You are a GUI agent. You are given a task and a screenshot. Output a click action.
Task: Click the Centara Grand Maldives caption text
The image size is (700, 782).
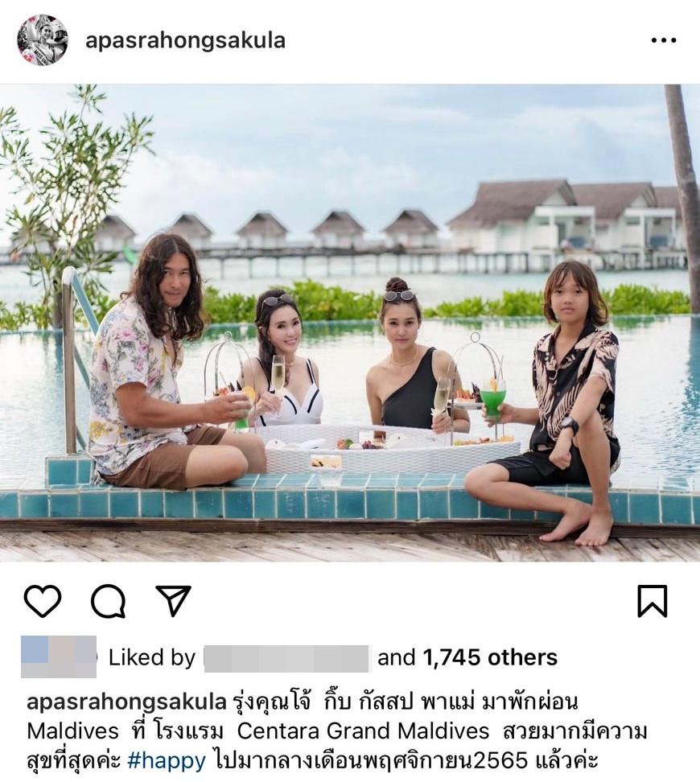[x=363, y=731]
